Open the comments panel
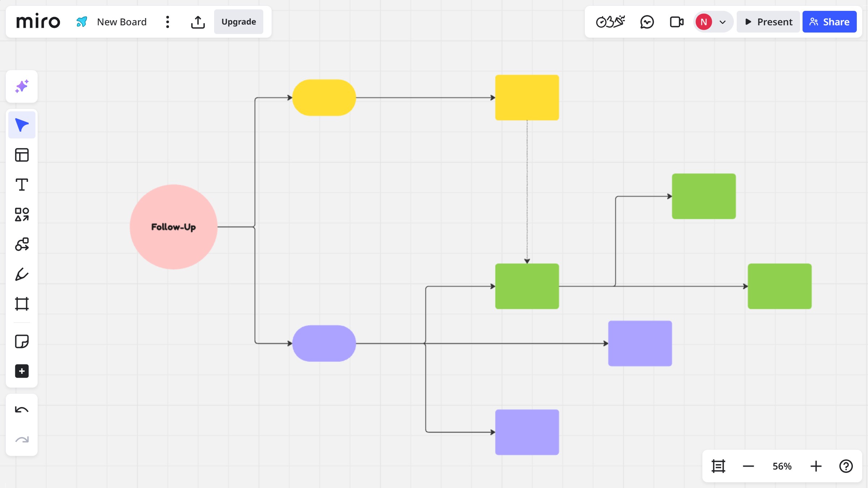This screenshot has width=868, height=488. [x=647, y=22]
